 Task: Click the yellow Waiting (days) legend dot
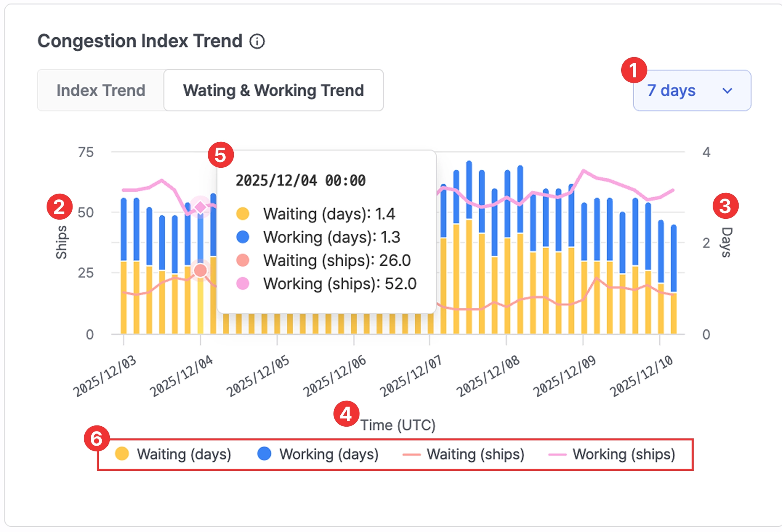click(x=122, y=454)
